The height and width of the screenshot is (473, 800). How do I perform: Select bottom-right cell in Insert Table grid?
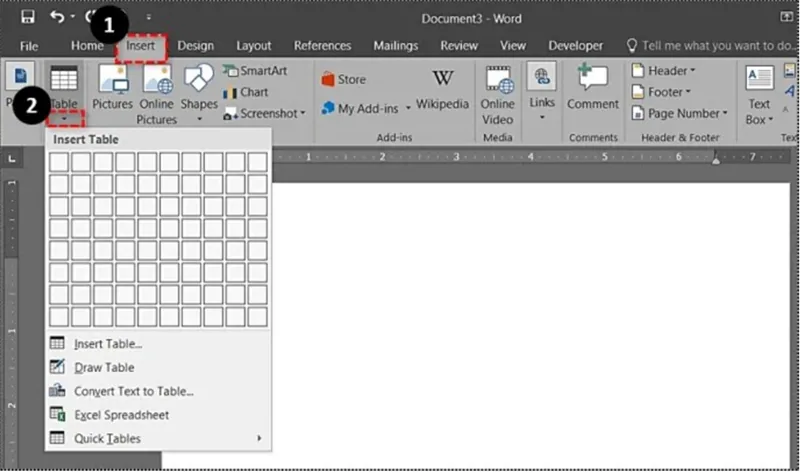[x=258, y=317]
